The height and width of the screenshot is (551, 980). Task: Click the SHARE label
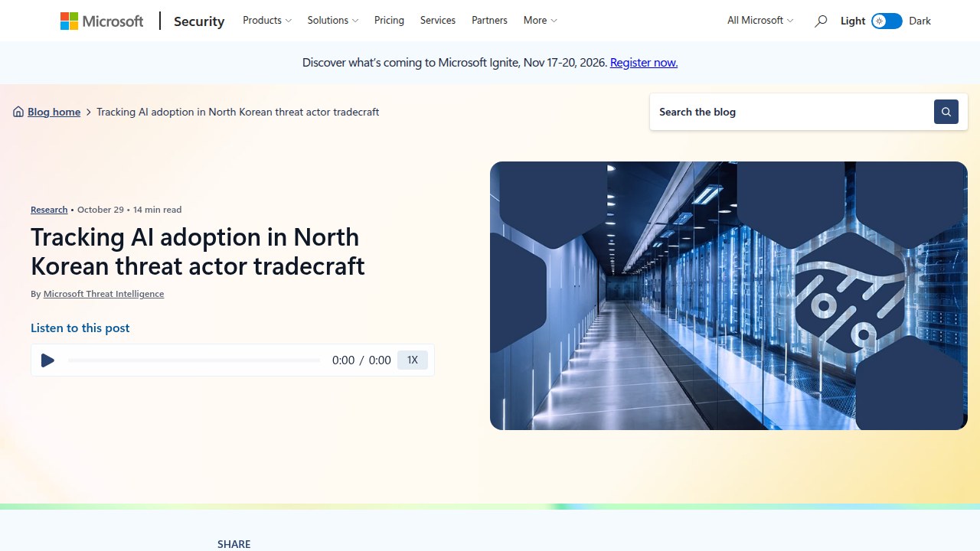click(234, 544)
